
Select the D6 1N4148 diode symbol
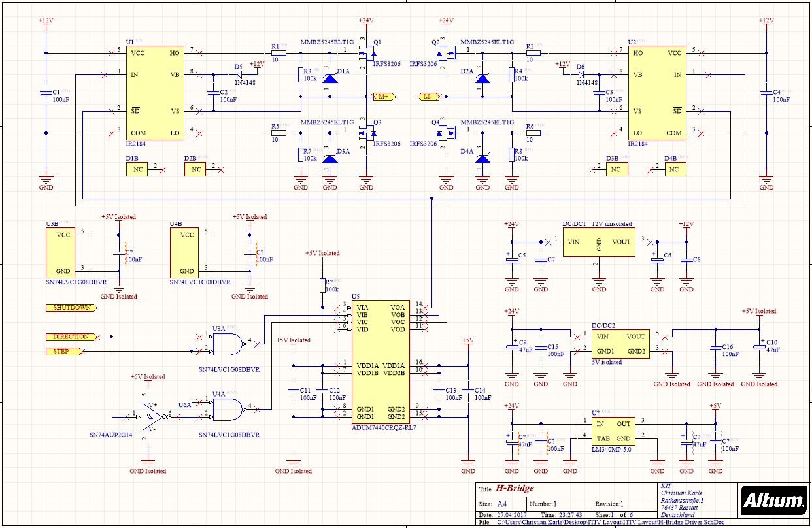[580, 74]
